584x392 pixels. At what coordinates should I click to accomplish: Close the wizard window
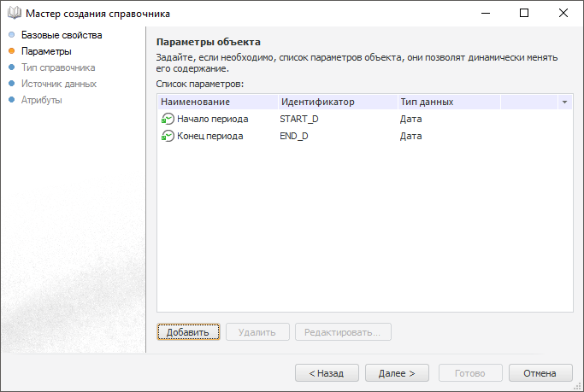(563, 14)
